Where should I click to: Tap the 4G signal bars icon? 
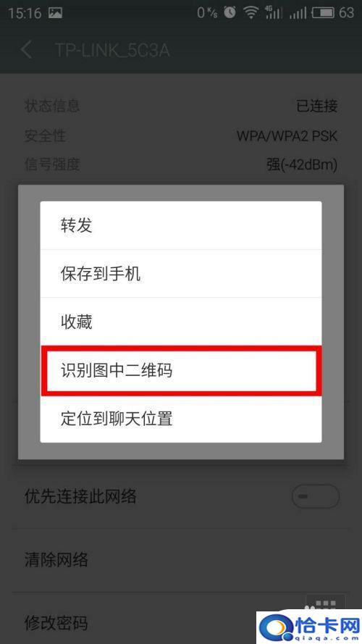click(x=274, y=12)
